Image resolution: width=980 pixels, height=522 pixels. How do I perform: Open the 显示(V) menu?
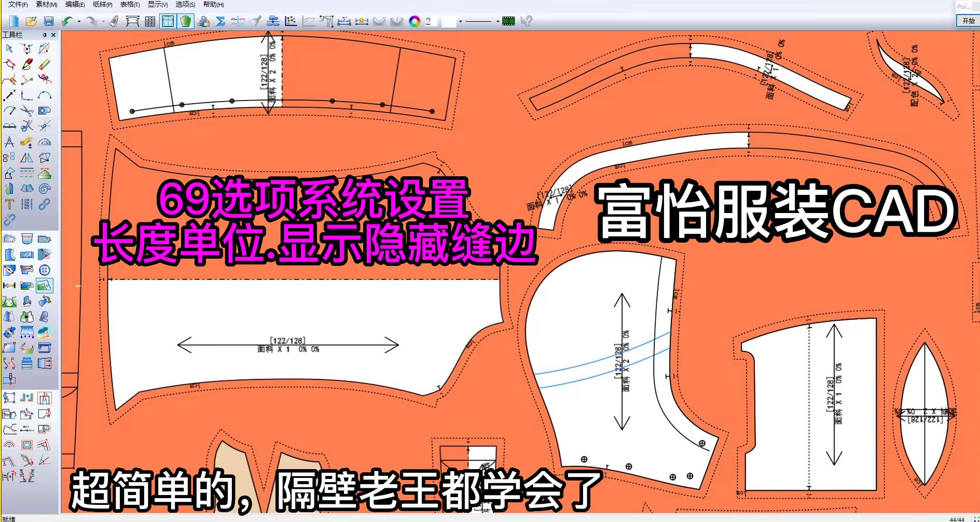[x=158, y=5]
